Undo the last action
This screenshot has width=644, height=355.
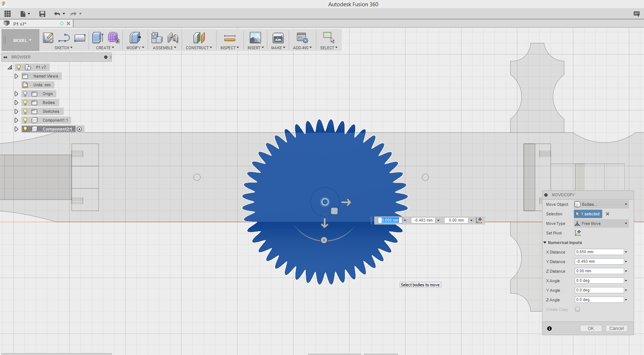click(x=57, y=14)
